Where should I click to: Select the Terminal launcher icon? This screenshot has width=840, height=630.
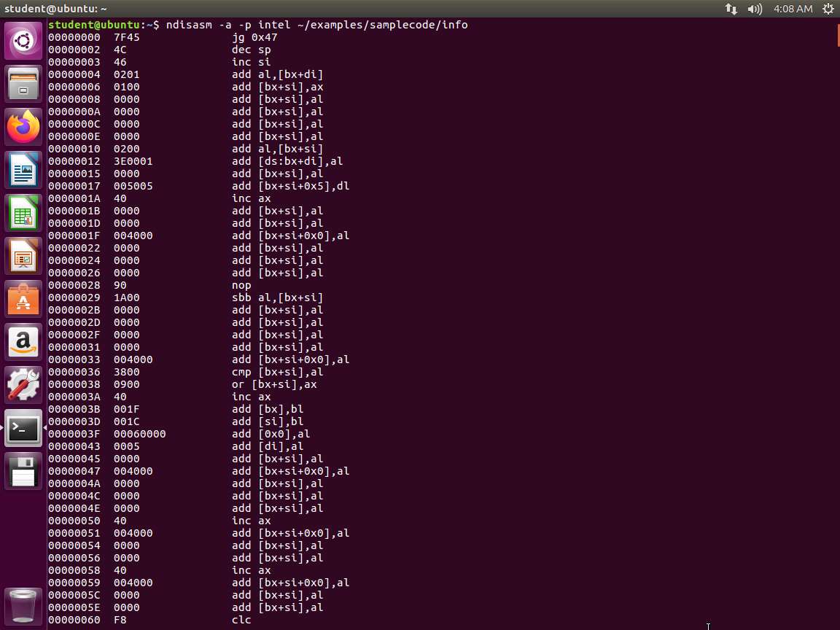[x=23, y=428]
